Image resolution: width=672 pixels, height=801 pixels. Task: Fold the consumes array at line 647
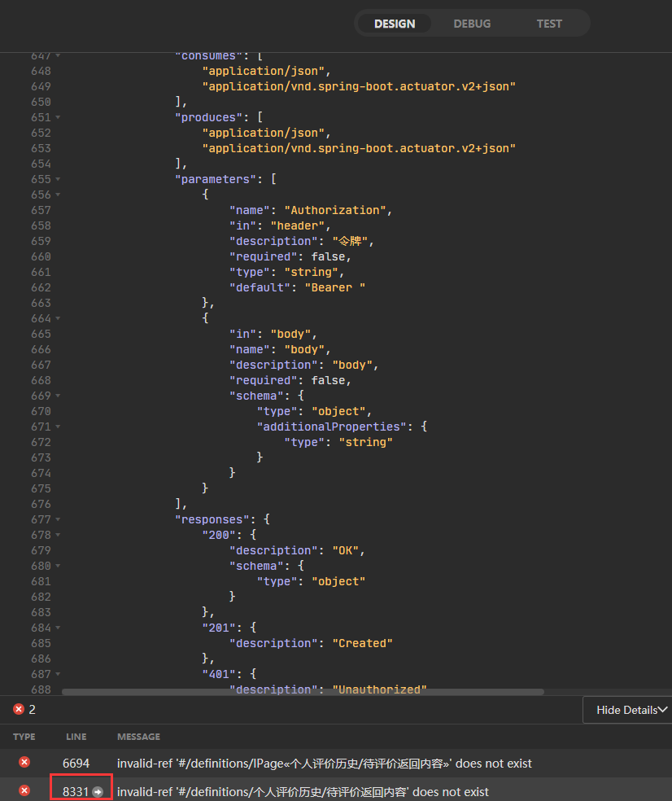pyautogui.click(x=58, y=55)
